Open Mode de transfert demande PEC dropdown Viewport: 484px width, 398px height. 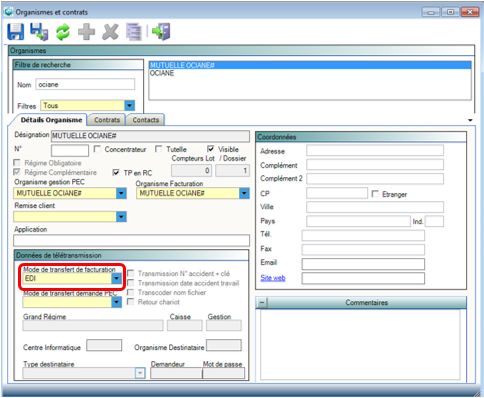coord(116,302)
